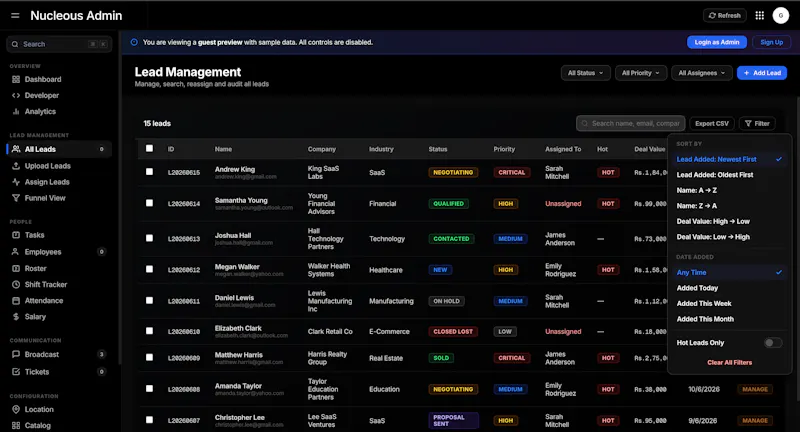Click the All Leads people icon

tap(16, 149)
